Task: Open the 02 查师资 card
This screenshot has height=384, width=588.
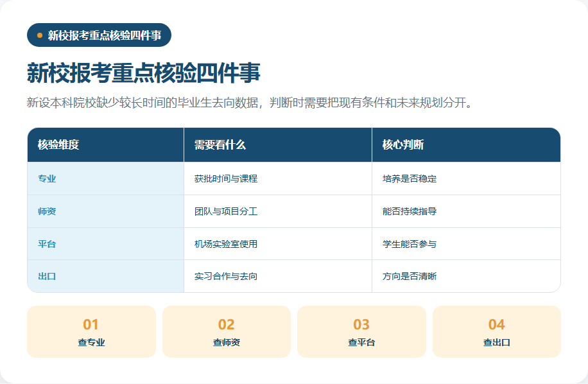Action: [x=227, y=331]
